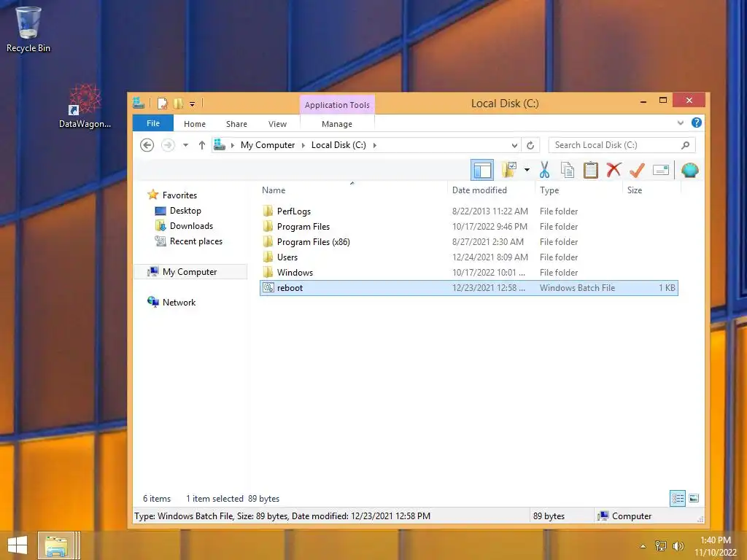Open the View ribbon tab
Image resolution: width=747 pixels, height=560 pixels.
pos(277,124)
